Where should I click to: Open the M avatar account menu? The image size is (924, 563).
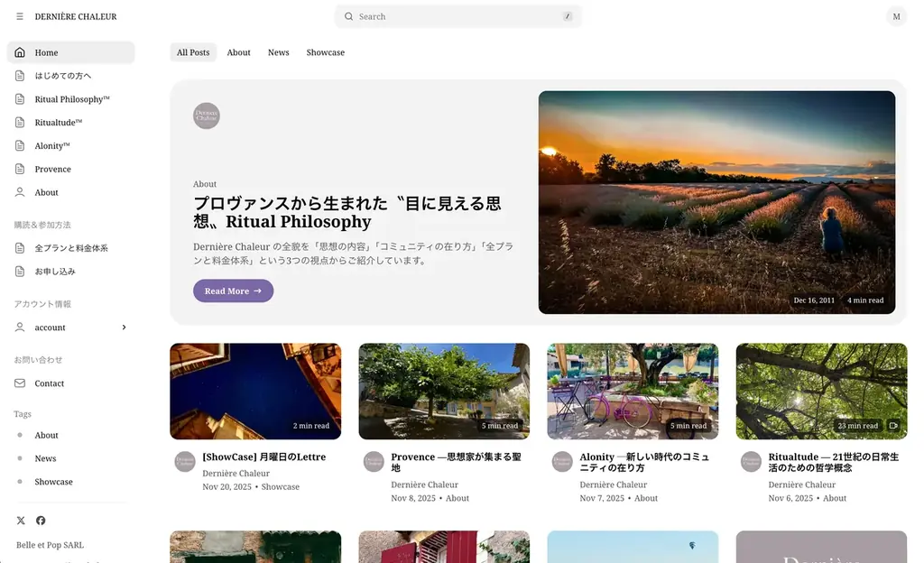tap(896, 16)
